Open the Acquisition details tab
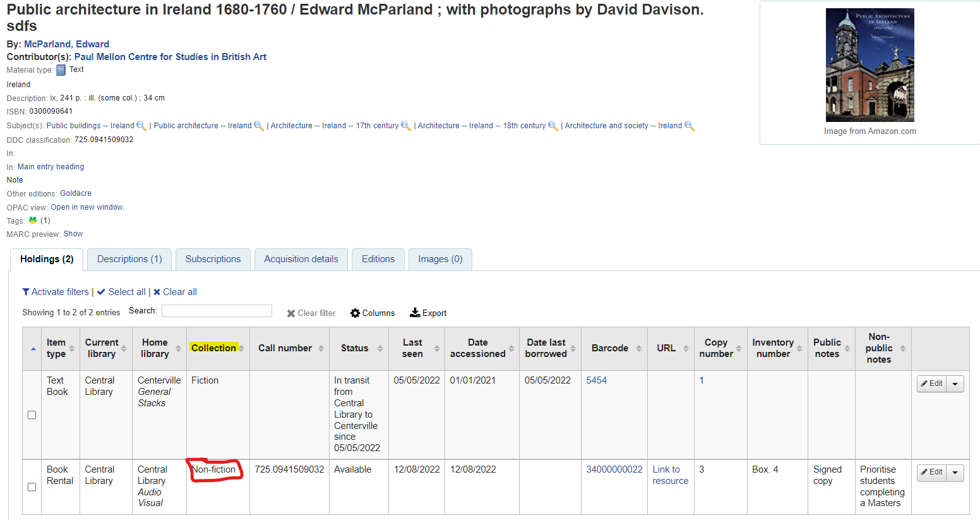The image size is (980, 520). point(301,259)
